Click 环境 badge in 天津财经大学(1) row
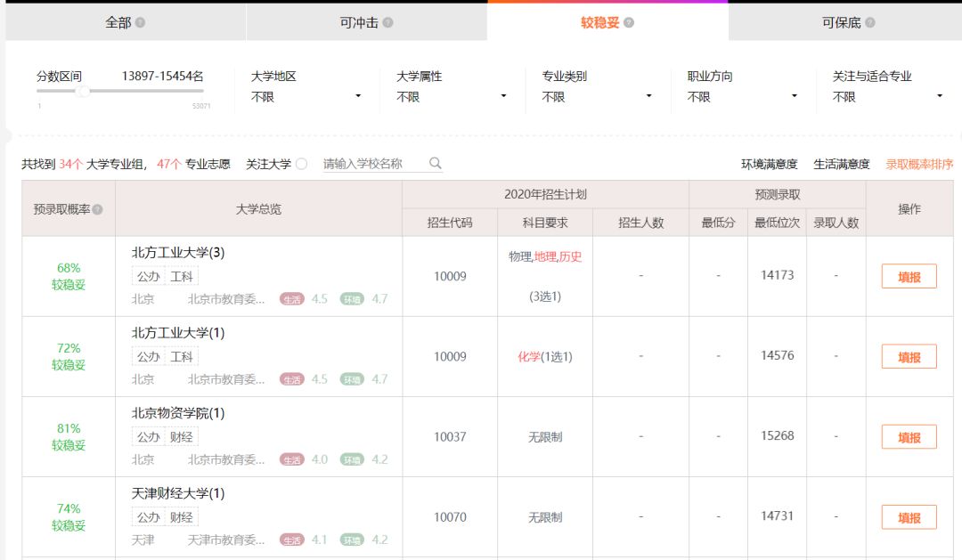Screen dimensions: 962x560 point(352,540)
